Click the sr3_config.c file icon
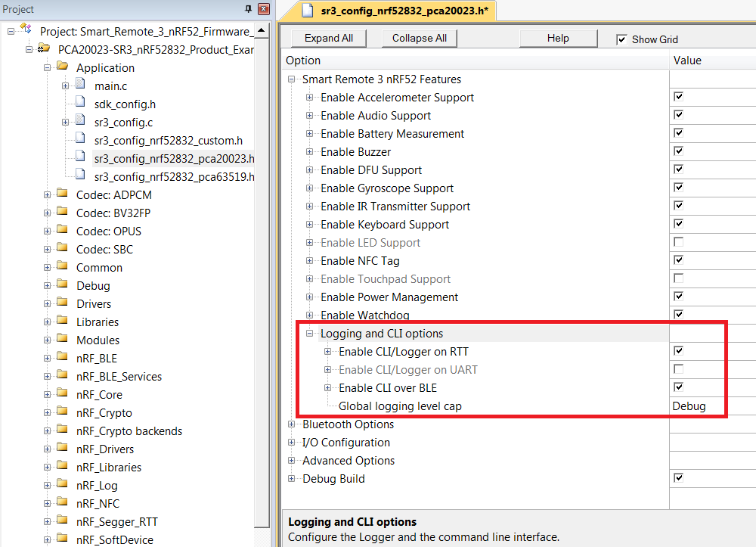The width and height of the screenshot is (756, 547). tap(81, 121)
